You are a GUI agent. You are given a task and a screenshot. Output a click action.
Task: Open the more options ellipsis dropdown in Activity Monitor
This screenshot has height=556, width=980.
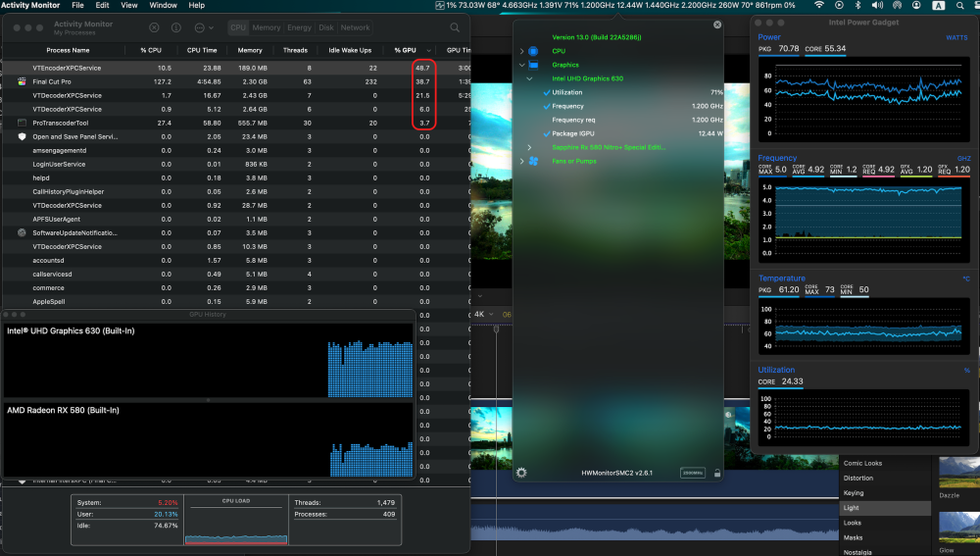coord(204,27)
